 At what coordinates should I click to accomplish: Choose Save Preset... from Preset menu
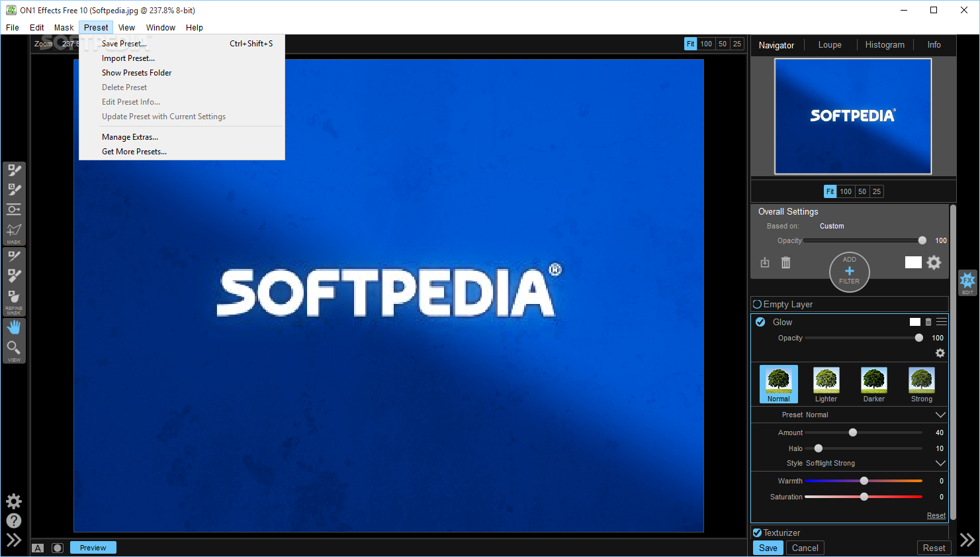click(x=182, y=44)
